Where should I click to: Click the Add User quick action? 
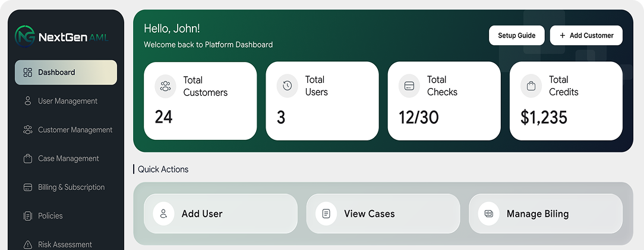[220, 214]
